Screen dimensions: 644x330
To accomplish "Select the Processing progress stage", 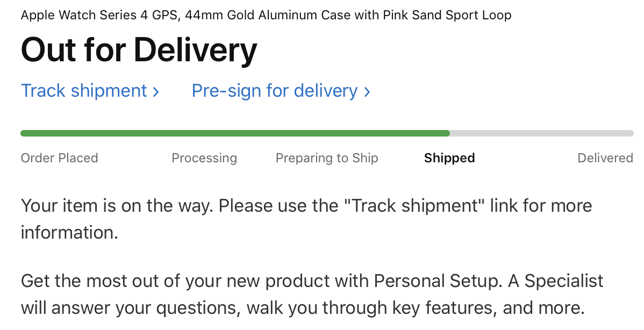I will pyautogui.click(x=204, y=158).
